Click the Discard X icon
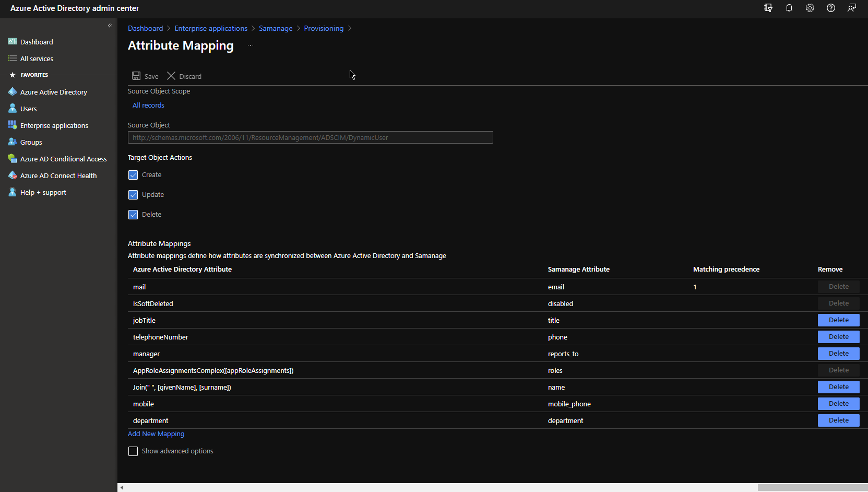This screenshot has height=492, width=868. click(x=171, y=76)
